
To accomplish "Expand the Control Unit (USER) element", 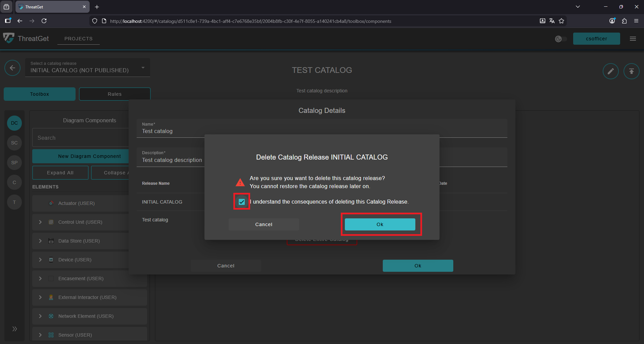I will (40, 222).
